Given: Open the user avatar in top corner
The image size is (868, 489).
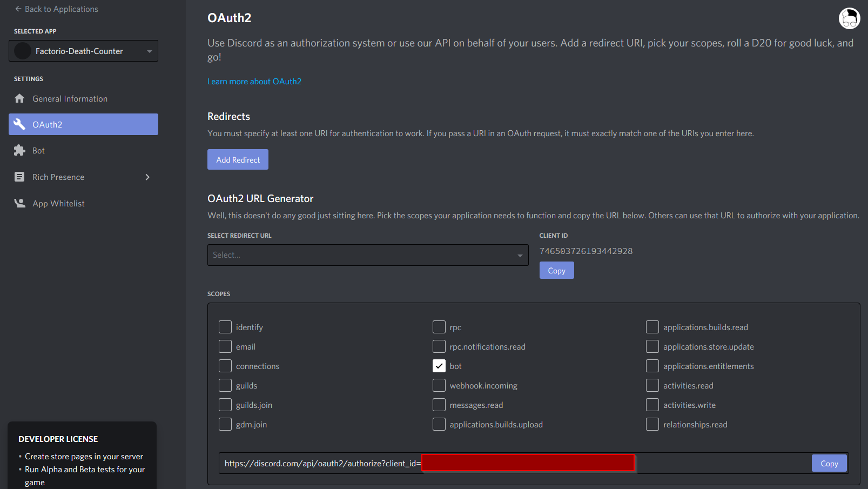Looking at the screenshot, I should pos(849,18).
